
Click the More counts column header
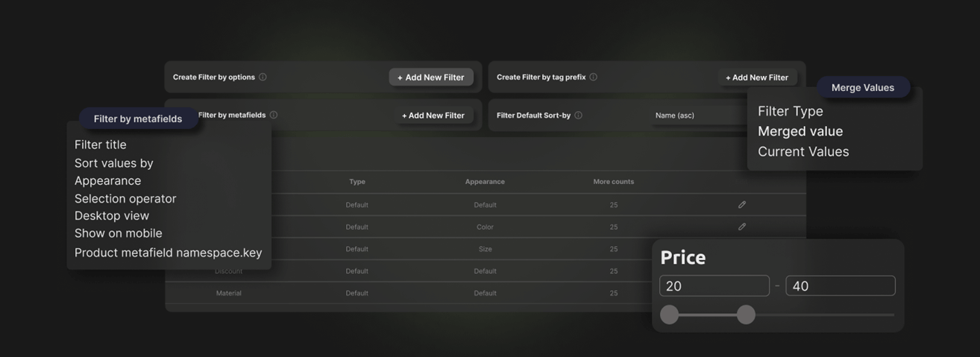click(x=613, y=182)
